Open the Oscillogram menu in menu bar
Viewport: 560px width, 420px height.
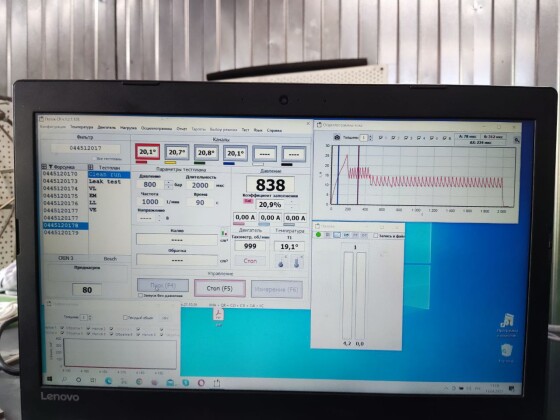[x=156, y=128]
